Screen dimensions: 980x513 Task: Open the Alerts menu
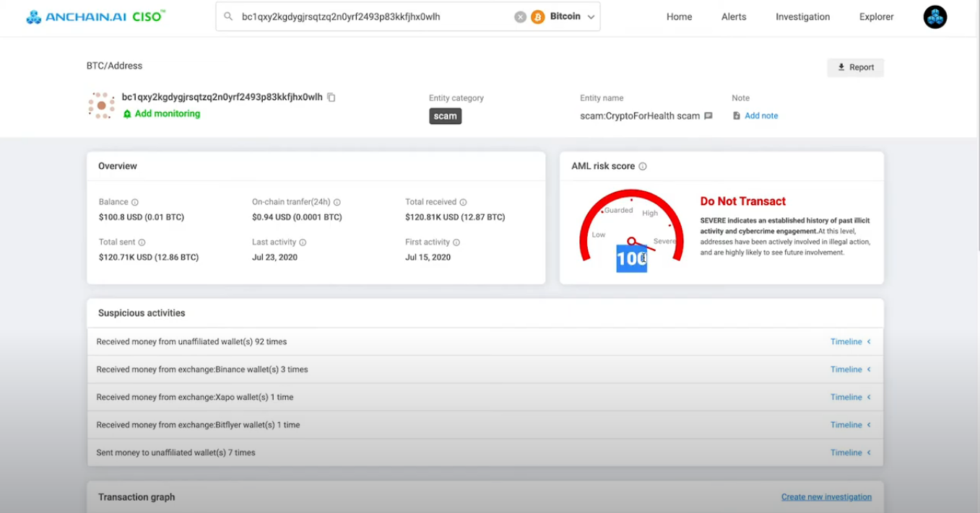click(734, 17)
